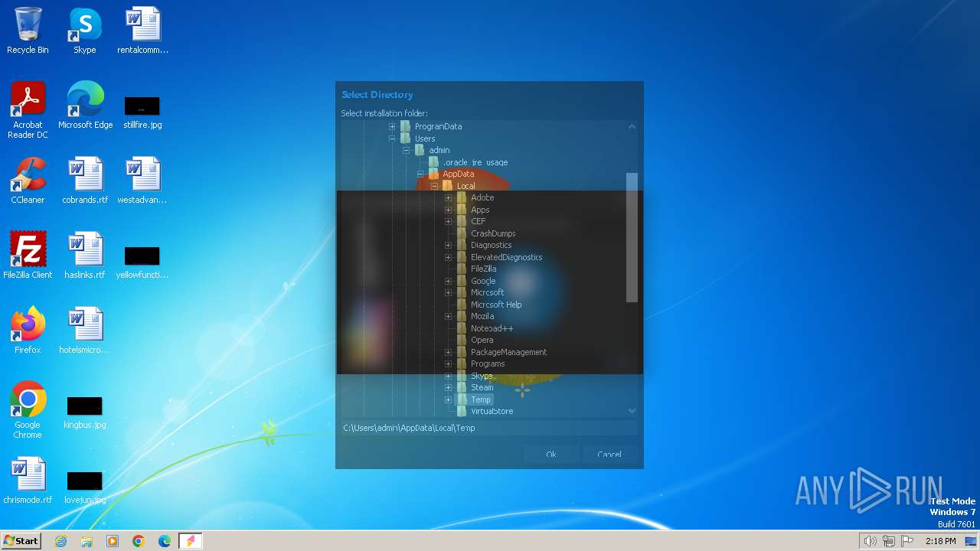Select the installer app in the taskbar
Screen dimensions: 980x551
tap(191, 541)
